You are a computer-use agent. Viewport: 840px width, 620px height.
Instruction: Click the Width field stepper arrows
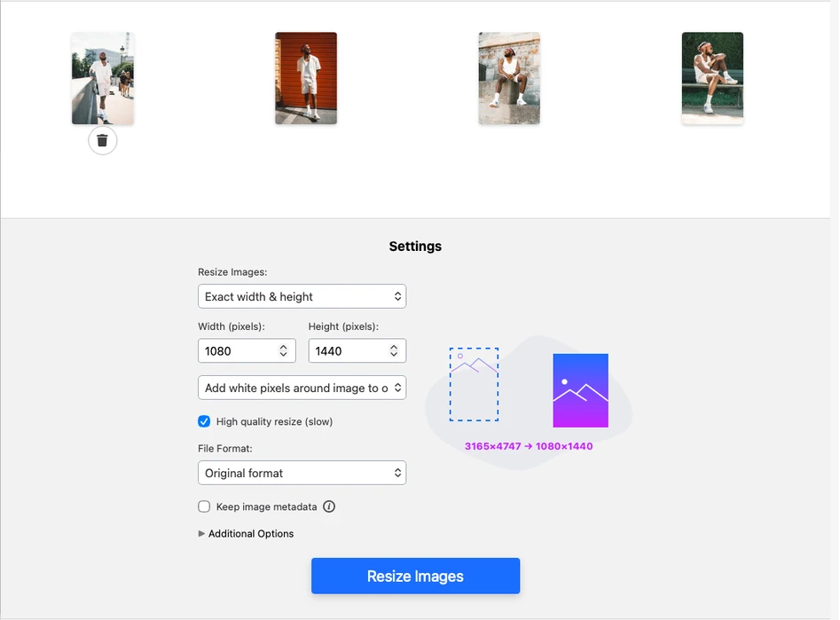[283, 351]
